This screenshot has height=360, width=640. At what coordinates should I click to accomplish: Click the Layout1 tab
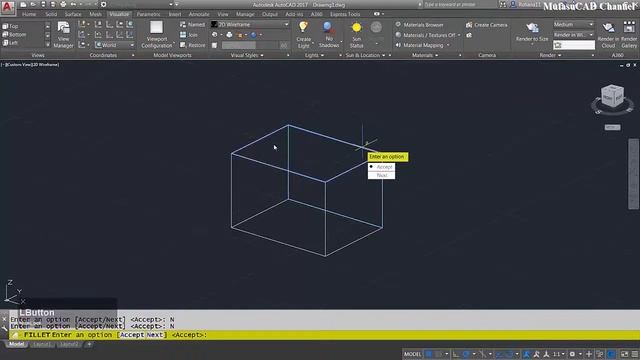[x=42, y=344]
